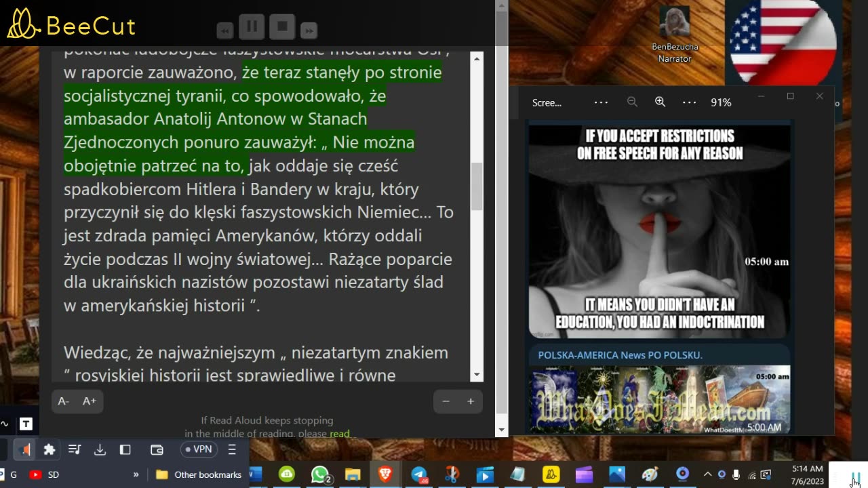The image size is (868, 488).
Task: Click the text 'ambasador Anatolij Antonow w Stanach'
Action: (x=216, y=119)
